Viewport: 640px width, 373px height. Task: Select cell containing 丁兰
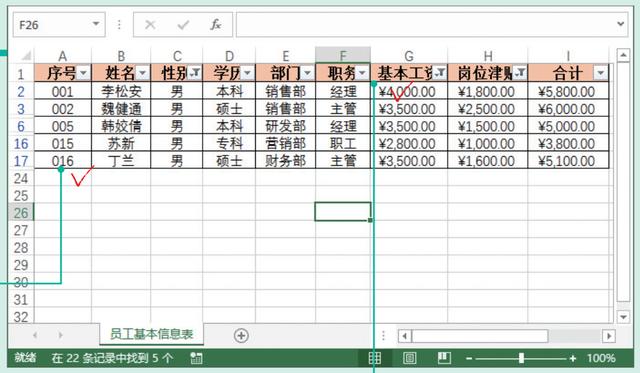click(121, 161)
